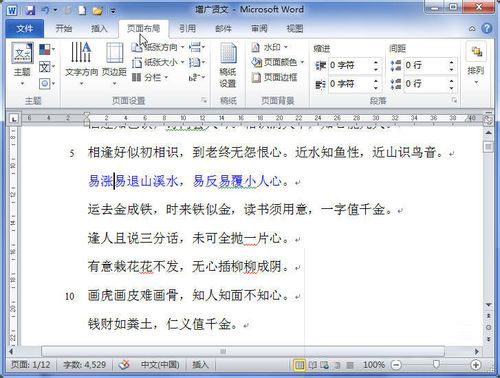Open the Watermark (水印) dropdown
The width and height of the screenshot is (500, 378).
click(x=270, y=47)
